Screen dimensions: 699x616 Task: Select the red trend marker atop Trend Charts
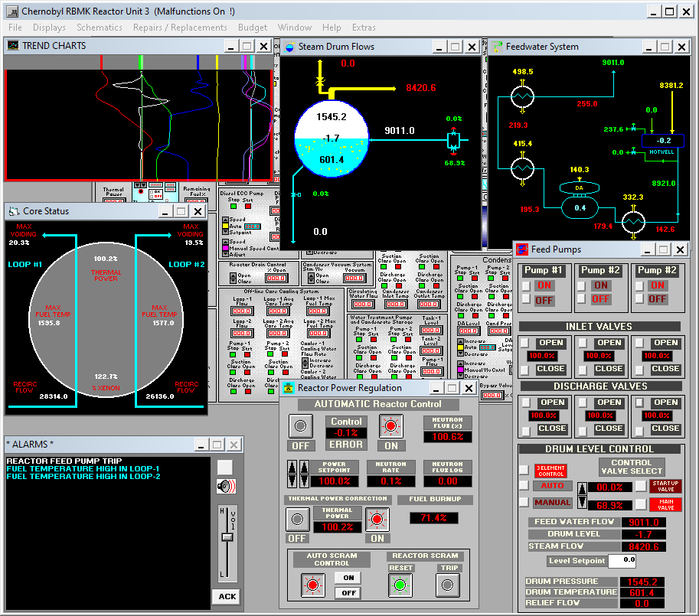pos(102,62)
